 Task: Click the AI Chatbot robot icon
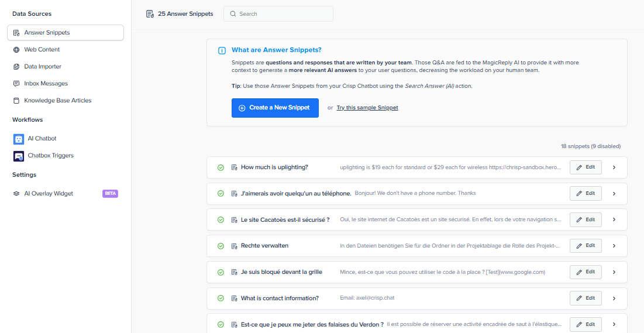(x=19, y=139)
